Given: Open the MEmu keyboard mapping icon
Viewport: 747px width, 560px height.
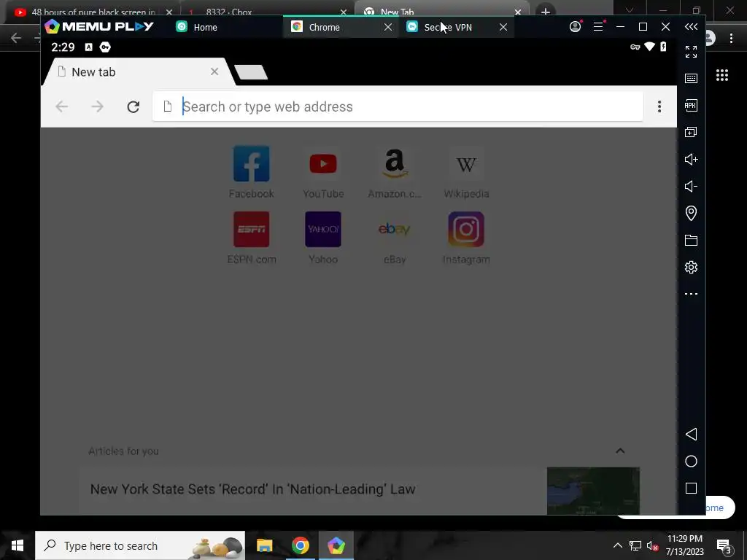Looking at the screenshot, I should point(691,79).
